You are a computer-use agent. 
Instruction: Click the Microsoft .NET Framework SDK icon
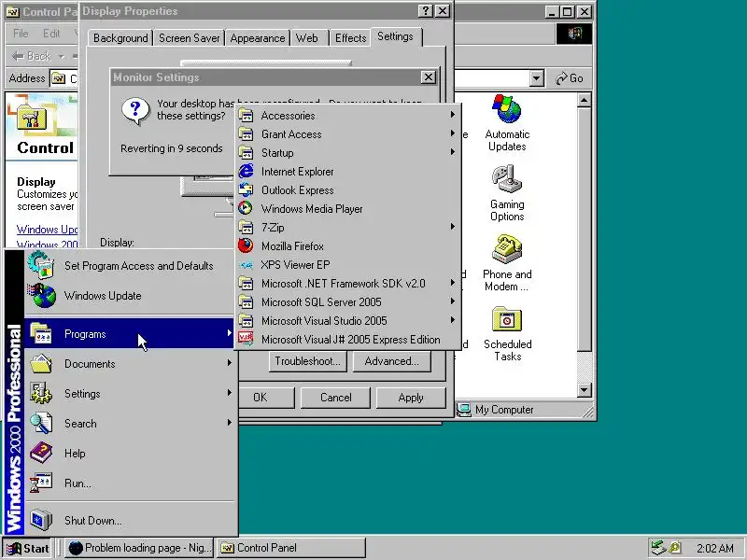(246, 283)
